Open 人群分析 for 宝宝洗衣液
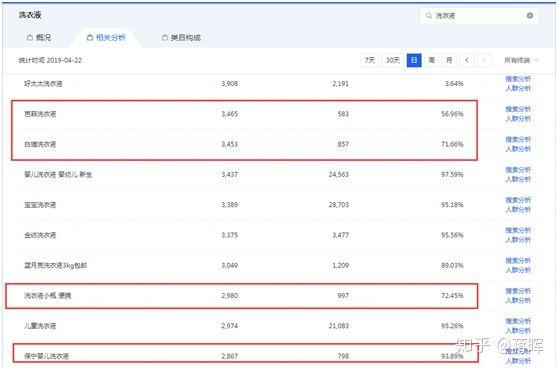 (x=518, y=209)
